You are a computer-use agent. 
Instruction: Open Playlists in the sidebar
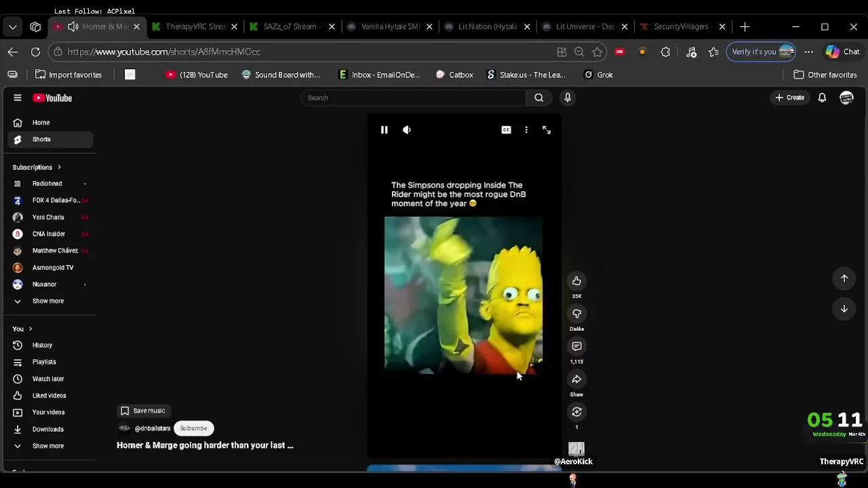click(51, 362)
